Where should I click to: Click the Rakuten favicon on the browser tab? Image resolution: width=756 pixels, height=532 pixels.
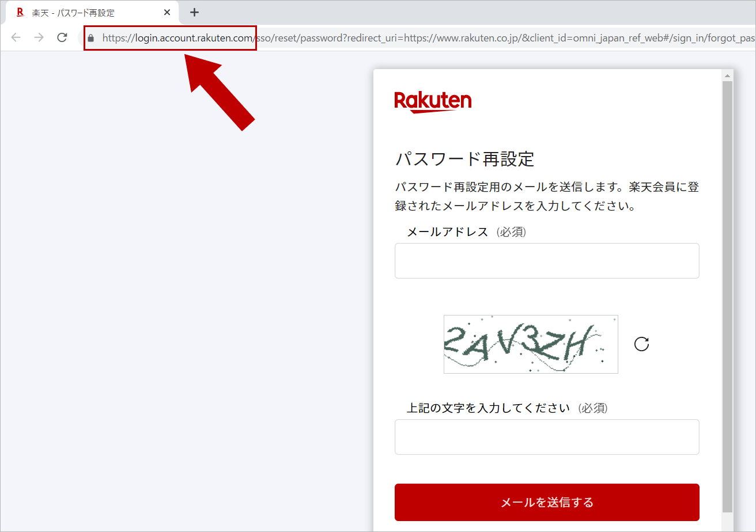tap(20, 12)
